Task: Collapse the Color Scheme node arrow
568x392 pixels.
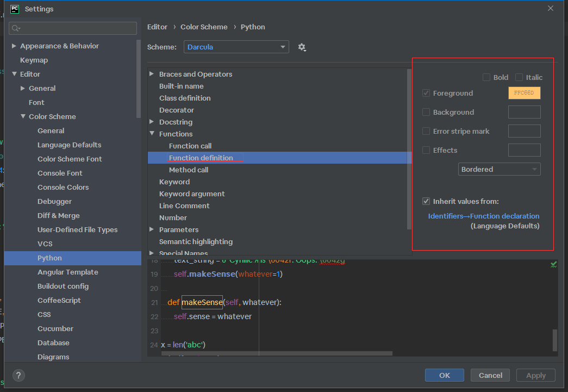Action: click(23, 116)
